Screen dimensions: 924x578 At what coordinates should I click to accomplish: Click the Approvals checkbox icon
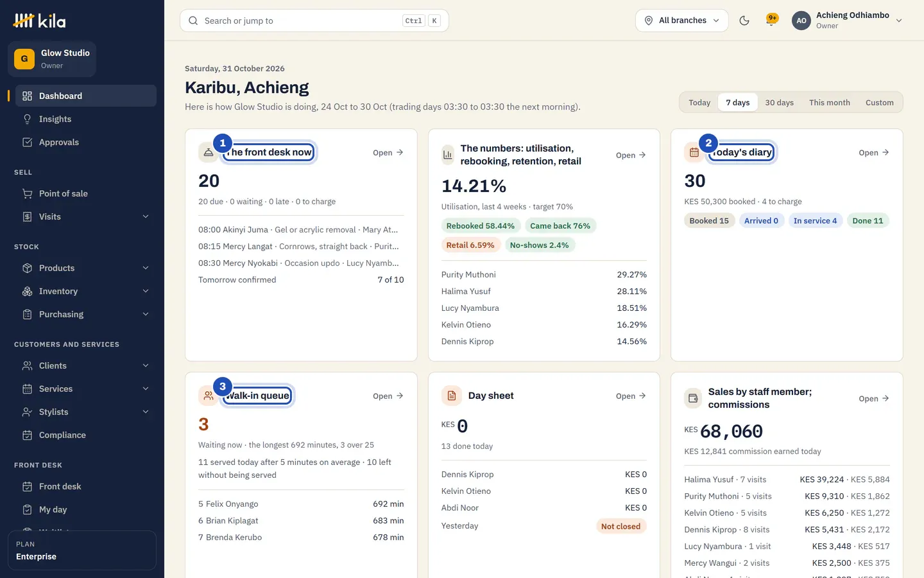coord(27,142)
